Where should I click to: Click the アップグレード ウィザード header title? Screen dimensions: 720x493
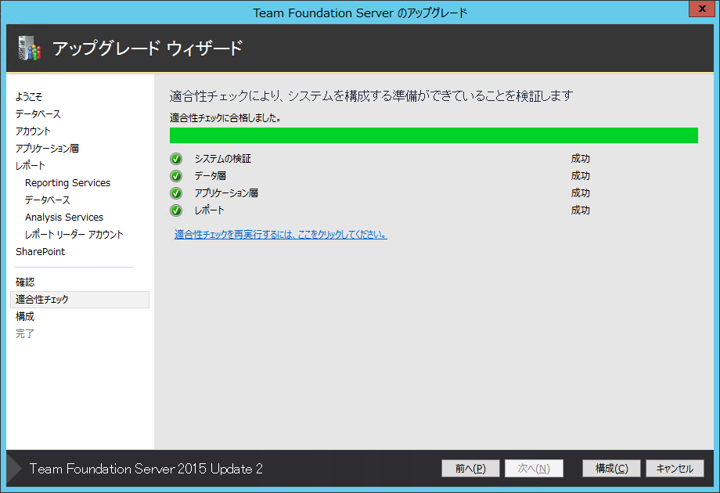tap(147, 48)
